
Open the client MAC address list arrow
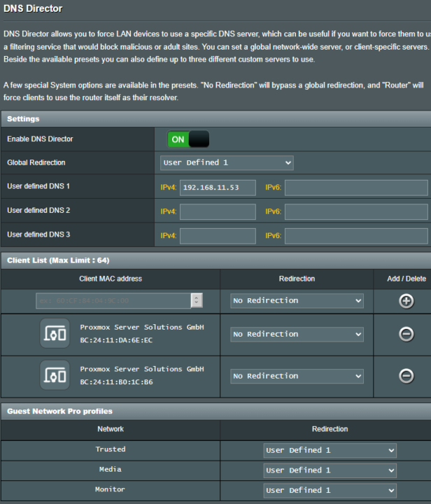(197, 300)
